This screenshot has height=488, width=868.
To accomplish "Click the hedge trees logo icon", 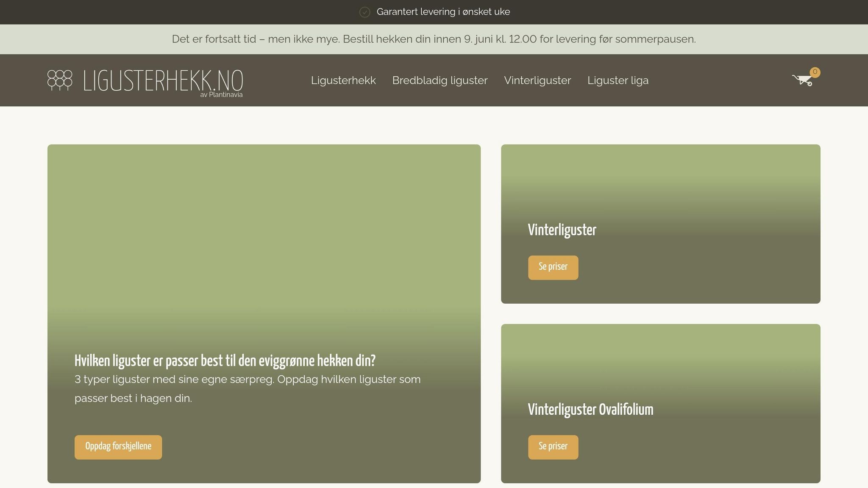I will 60,80.
